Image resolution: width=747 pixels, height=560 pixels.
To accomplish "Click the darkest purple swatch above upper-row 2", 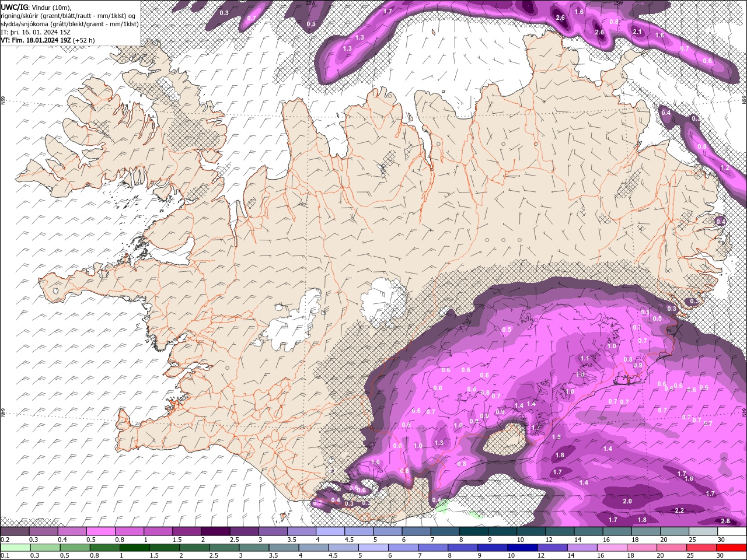I will pos(215,531).
